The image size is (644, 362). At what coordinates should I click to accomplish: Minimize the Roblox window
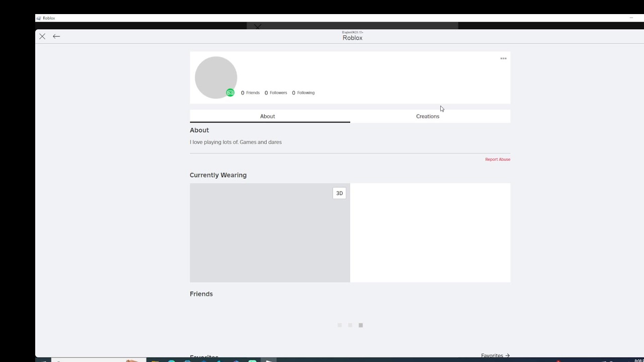coord(631,18)
